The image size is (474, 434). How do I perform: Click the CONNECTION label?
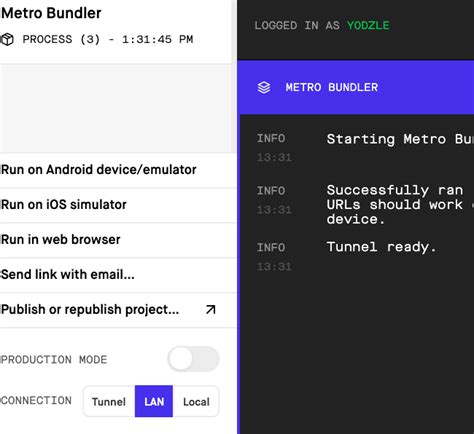36,400
